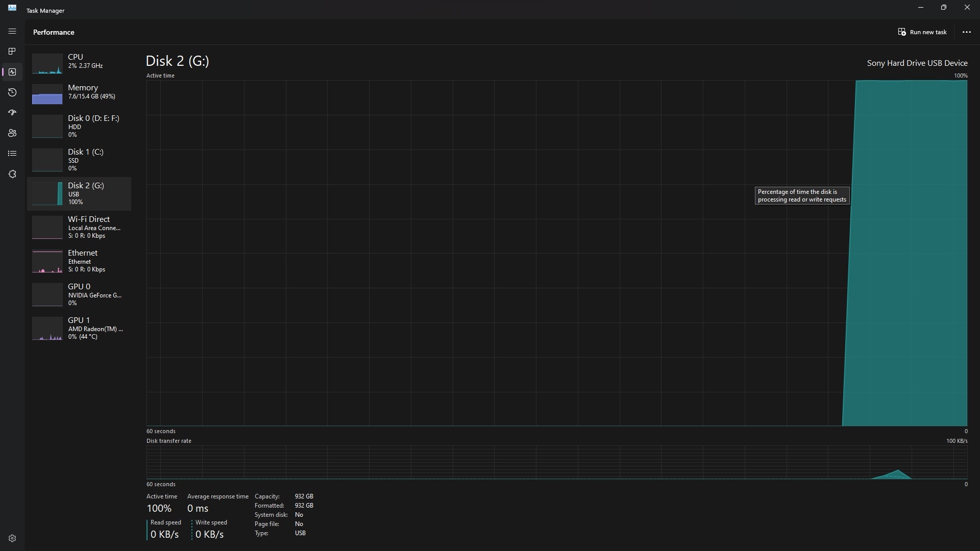Viewport: 980px width, 551px height.
Task: Select Memory in performance list
Action: [79, 92]
